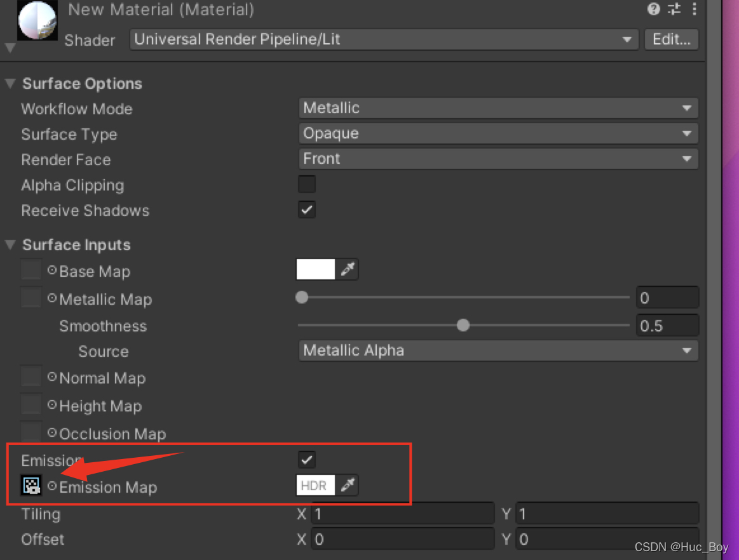Uncheck the Emission checkbox
The height and width of the screenshot is (560, 739).
point(307,460)
